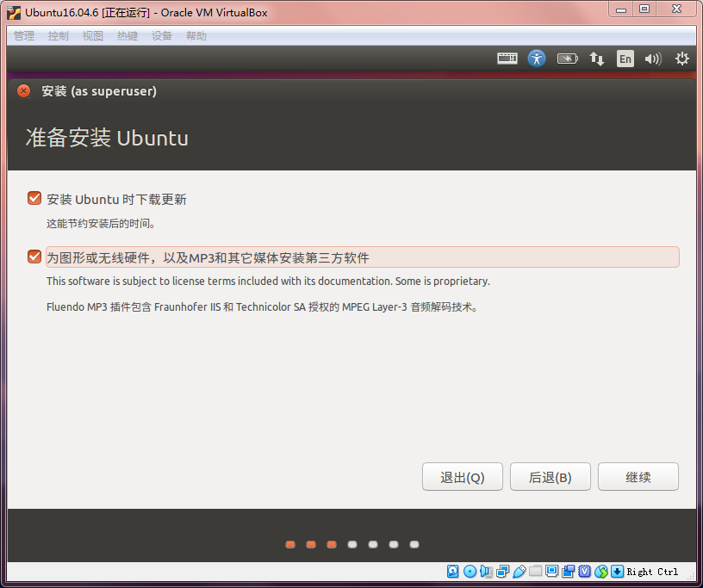
Task: Open the onscreen keyboard indicator in Ubuntu panel
Action: tap(507, 59)
